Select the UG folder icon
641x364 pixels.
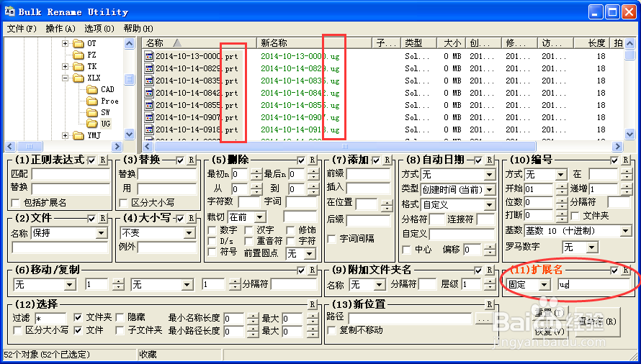(92, 124)
